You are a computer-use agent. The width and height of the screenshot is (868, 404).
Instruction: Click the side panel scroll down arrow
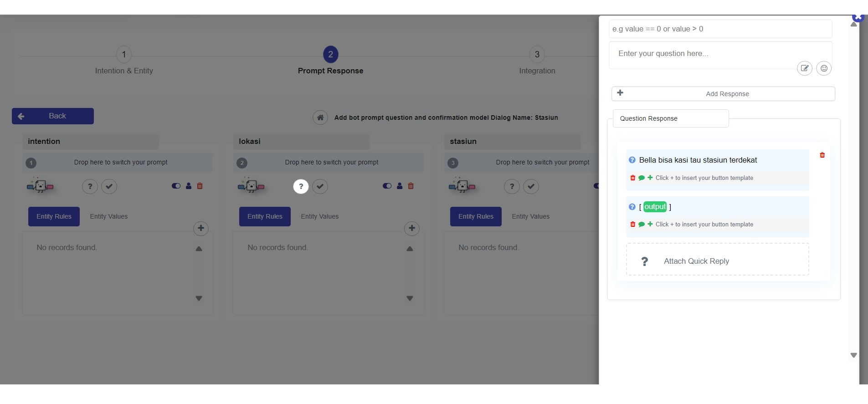853,355
